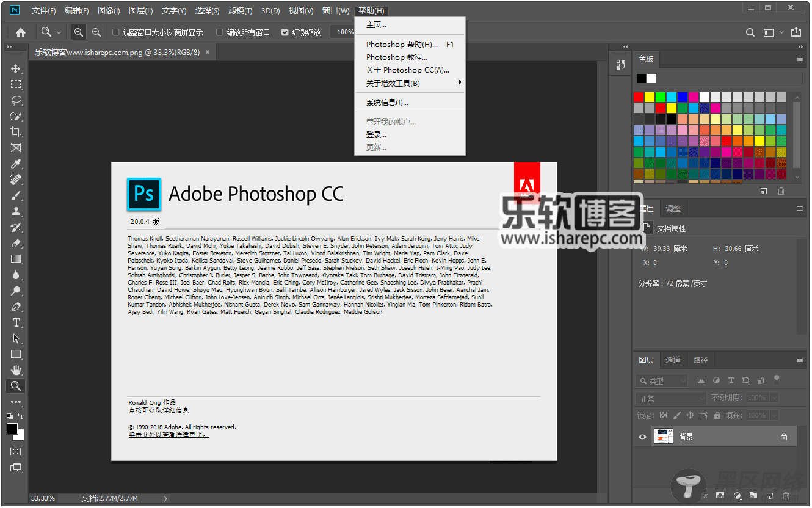Screen dimensions: 812x508
Task: Switch to the 通道 tab
Action: coord(673,360)
